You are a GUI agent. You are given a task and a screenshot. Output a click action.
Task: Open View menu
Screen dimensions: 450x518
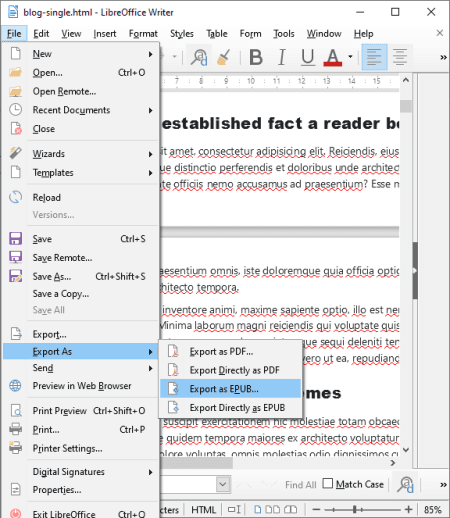coord(71,34)
